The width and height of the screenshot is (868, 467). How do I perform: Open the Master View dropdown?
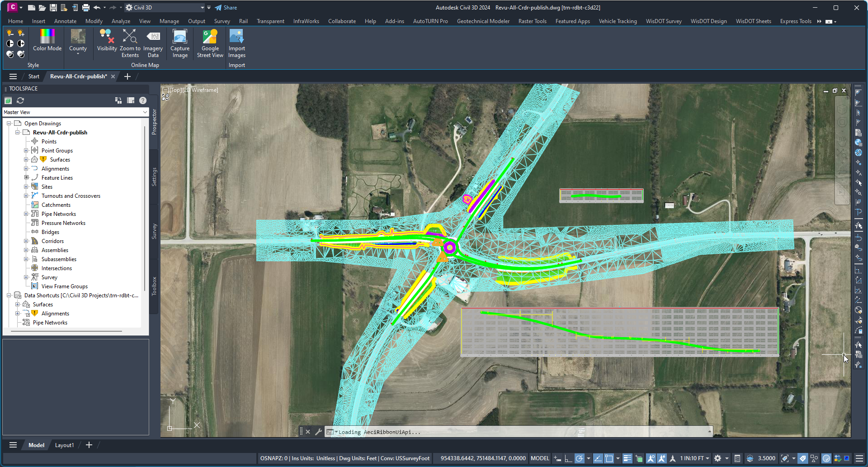[75, 112]
